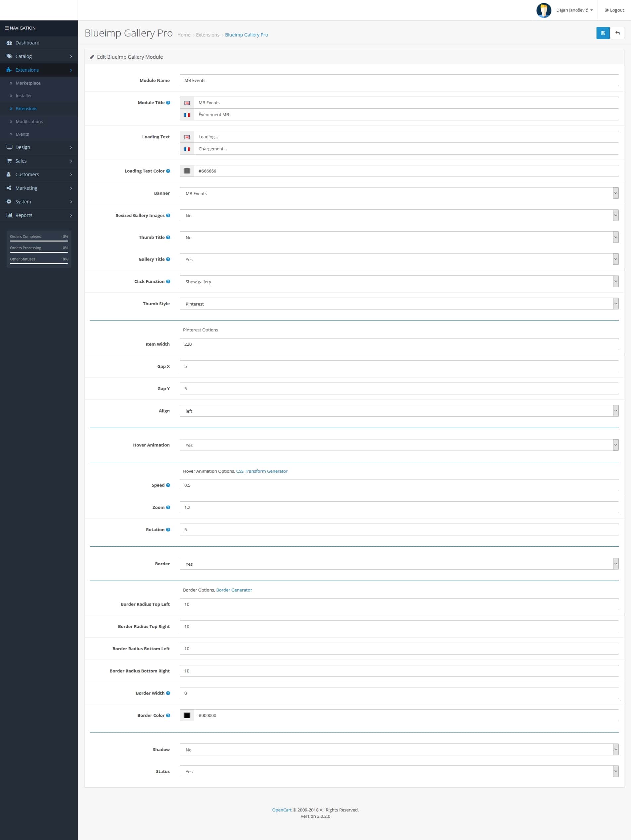Screen dimensions: 631x840
Task: Open the Align dropdown
Action: 399,411
